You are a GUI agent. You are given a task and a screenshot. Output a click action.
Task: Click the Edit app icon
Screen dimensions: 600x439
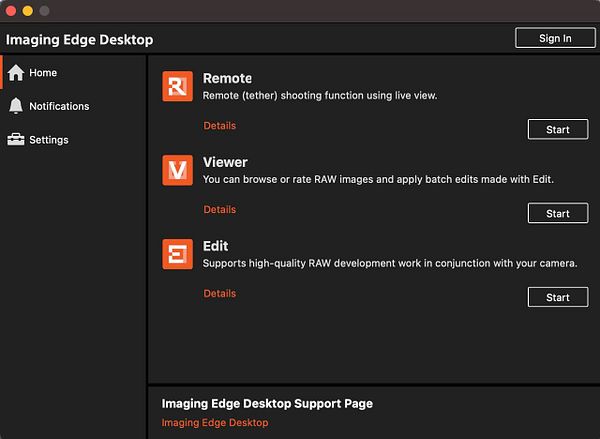(x=177, y=255)
